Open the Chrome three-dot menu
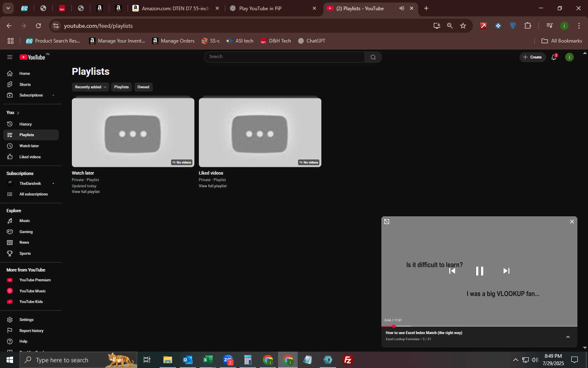Image resolution: width=588 pixels, height=368 pixels. tap(579, 26)
